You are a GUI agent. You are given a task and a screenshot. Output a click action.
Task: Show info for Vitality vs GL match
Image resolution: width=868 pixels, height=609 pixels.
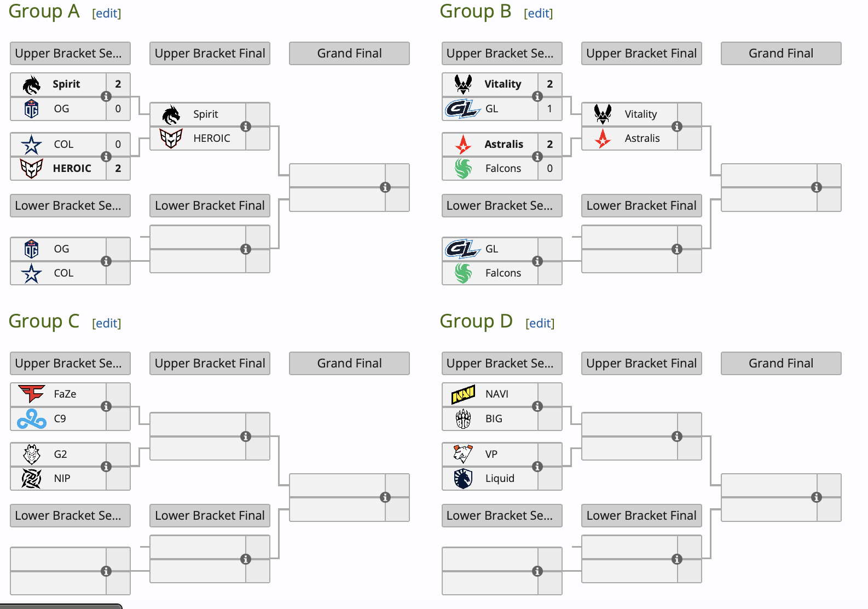tap(537, 96)
